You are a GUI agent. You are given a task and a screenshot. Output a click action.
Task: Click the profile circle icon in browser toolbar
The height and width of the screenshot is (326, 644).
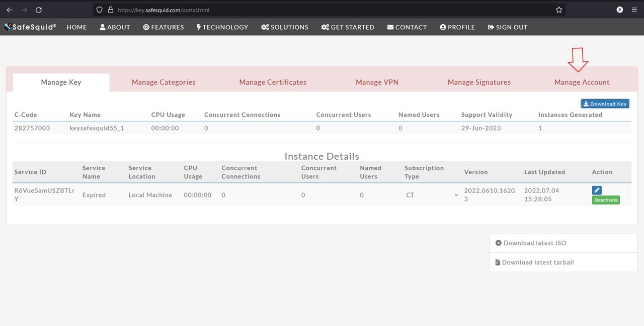coord(620,10)
